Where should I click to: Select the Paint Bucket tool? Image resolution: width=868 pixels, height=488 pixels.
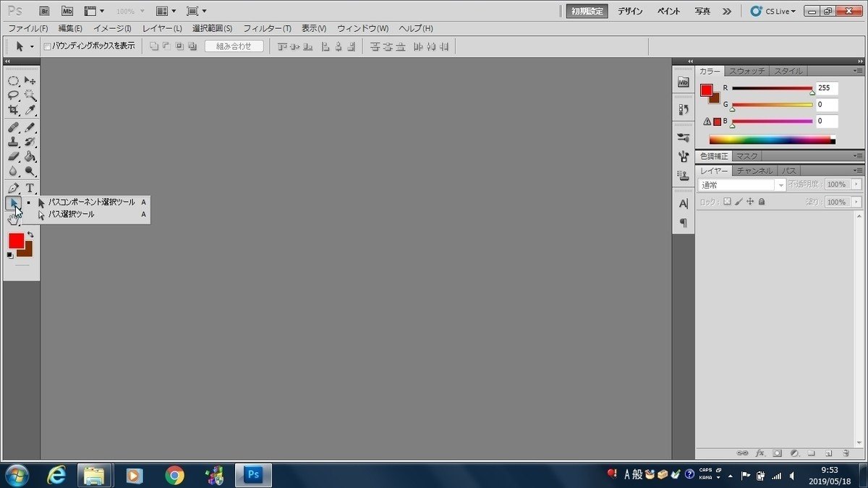[30, 156]
